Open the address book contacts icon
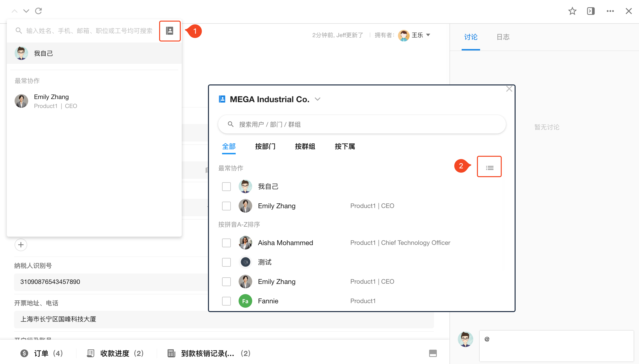Screen dimensions: 639x364 pos(170,31)
